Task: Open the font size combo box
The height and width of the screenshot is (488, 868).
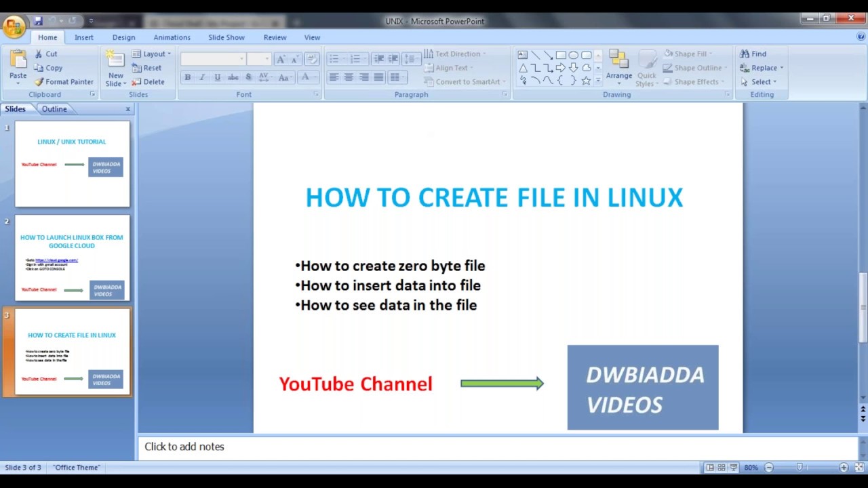Action: click(x=259, y=59)
